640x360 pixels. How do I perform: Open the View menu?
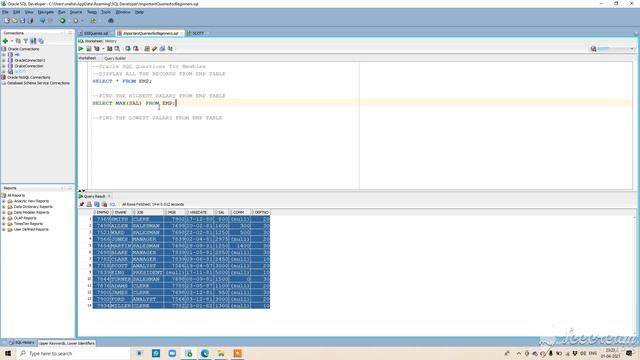pyautogui.click(x=29, y=12)
